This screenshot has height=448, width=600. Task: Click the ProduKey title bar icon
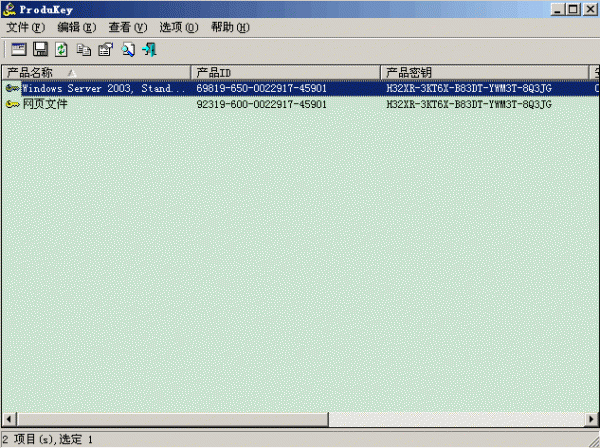point(9,9)
